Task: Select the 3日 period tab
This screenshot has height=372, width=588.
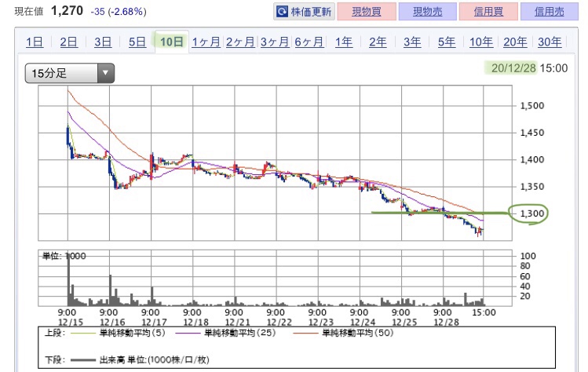Action: click(x=103, y=42)
